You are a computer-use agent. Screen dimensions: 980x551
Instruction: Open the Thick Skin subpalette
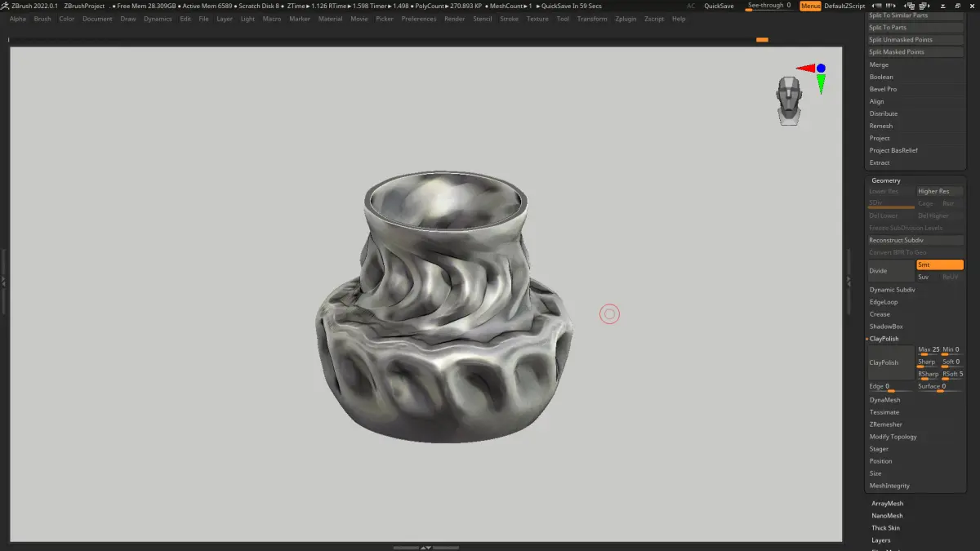[885, 528]
